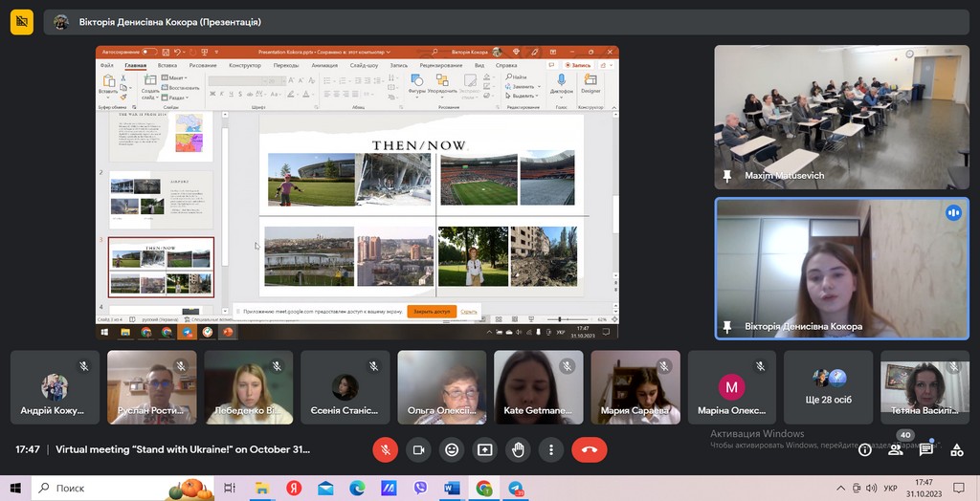Click the present screen button

pos(485,449)
